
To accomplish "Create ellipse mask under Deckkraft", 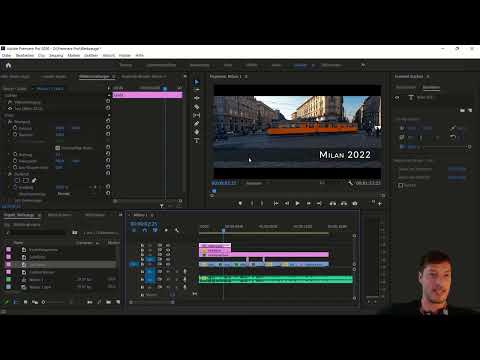I will click(x=17, y=180).
